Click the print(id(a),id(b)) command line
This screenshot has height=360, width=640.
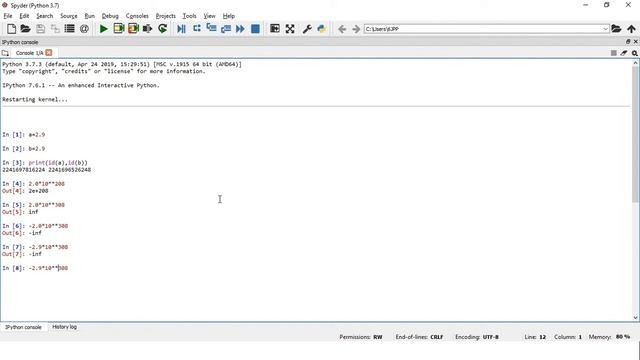pos(58,162)
